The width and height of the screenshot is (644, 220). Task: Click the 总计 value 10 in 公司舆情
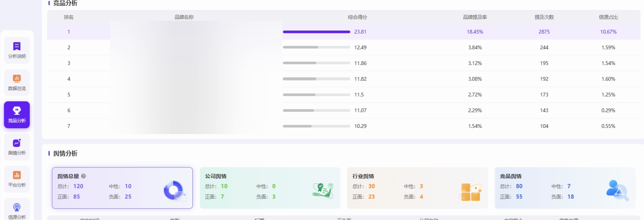click(x=224, y=186)
